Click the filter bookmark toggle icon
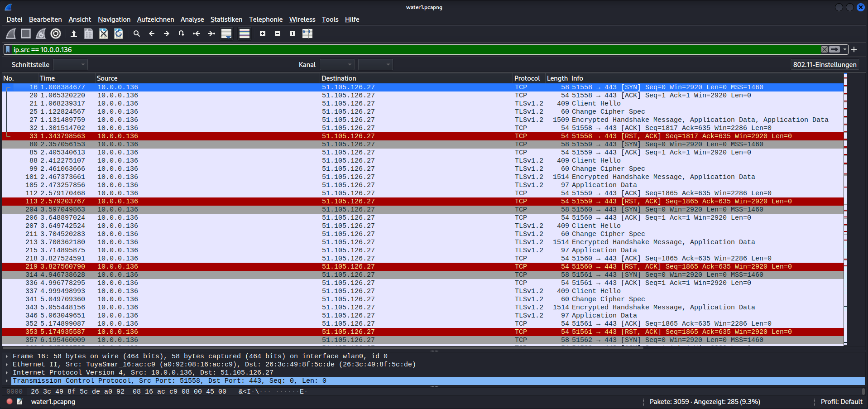868x409 pixels. point(8,50)
